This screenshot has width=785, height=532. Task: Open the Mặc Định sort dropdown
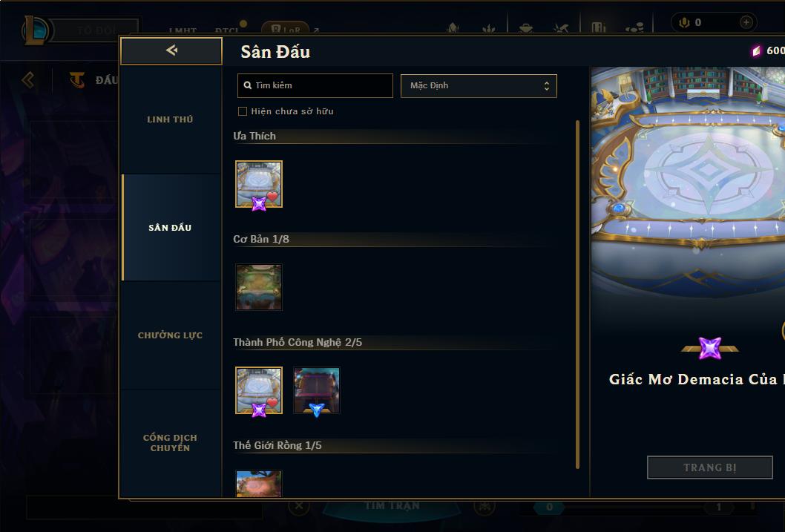(479, 85)
